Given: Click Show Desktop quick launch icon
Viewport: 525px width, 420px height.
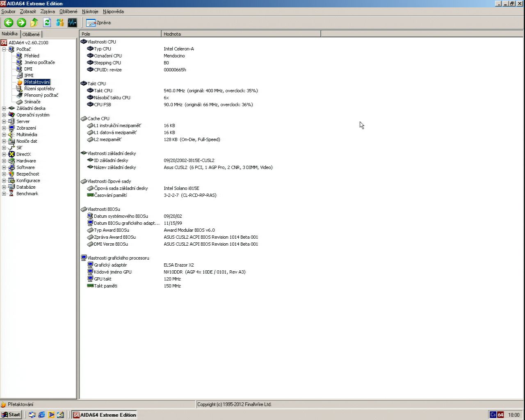Looking at the screenshot, I should [60, 415].
